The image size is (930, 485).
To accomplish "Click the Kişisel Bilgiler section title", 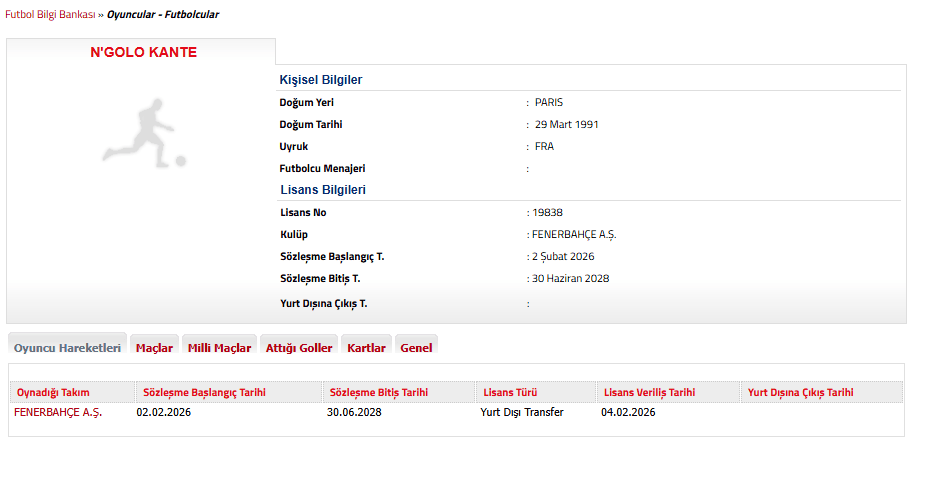I will coord(320,80).
